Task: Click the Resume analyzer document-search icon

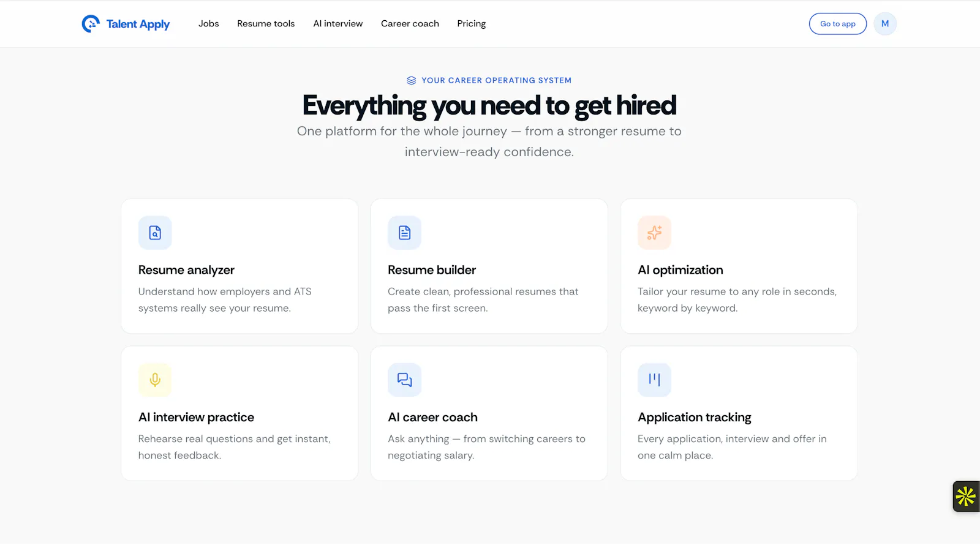Action: tap(155, 233)
